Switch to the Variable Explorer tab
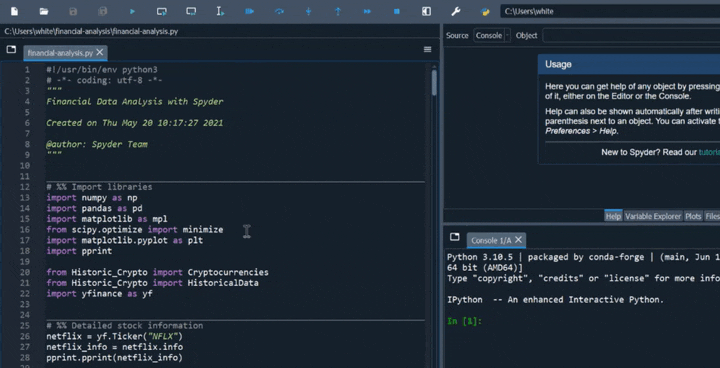 click(x=652, y=216)
